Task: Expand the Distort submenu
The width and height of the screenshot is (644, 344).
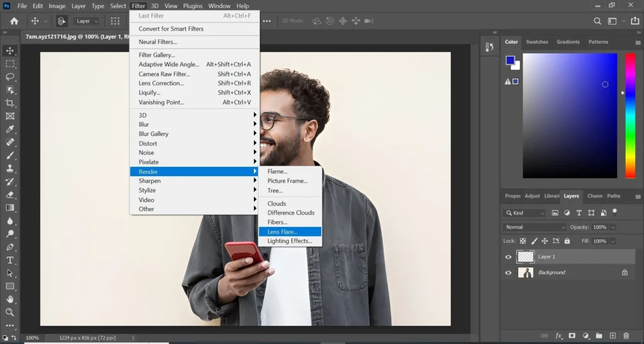Action: (194, 143)
